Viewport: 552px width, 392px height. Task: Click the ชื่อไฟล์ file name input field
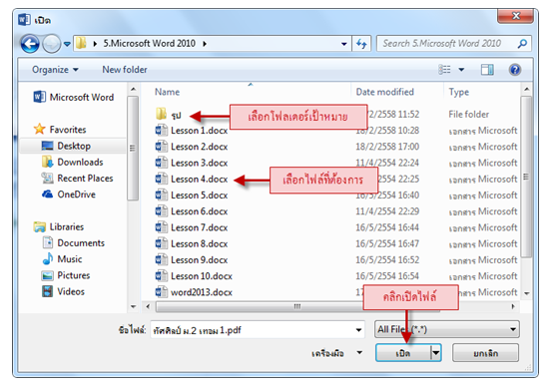pyautogui.click(x=258, y=330)
